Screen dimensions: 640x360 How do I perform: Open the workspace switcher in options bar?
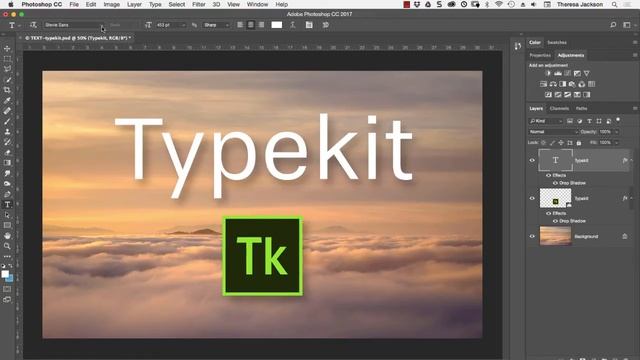coord(627,25)
